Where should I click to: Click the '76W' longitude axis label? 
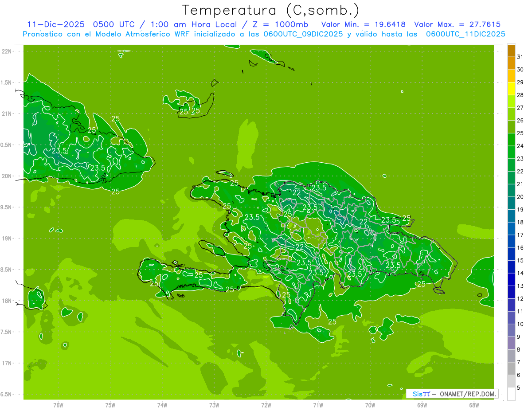click(x=58, y=405)
